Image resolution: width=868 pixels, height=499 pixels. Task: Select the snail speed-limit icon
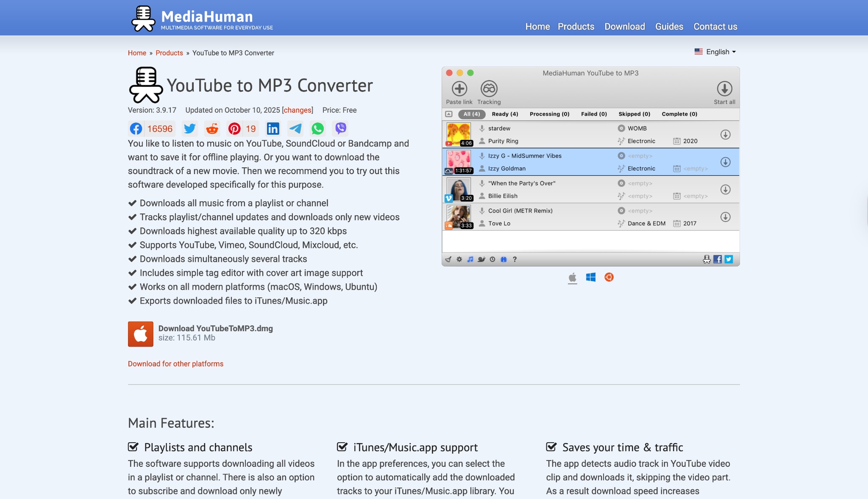(x=481, y=259)
